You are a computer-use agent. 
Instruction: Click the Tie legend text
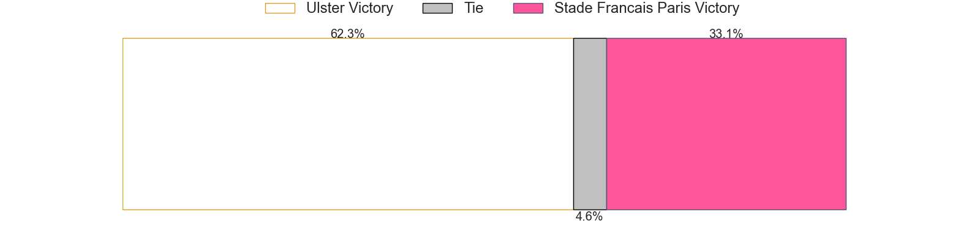coord(473,8)
